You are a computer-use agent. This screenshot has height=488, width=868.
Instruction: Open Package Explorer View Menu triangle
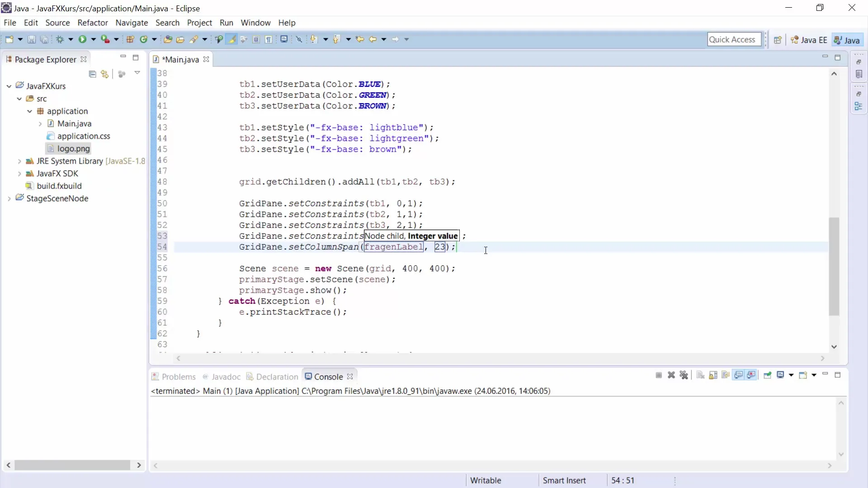(x=137, y=73)
